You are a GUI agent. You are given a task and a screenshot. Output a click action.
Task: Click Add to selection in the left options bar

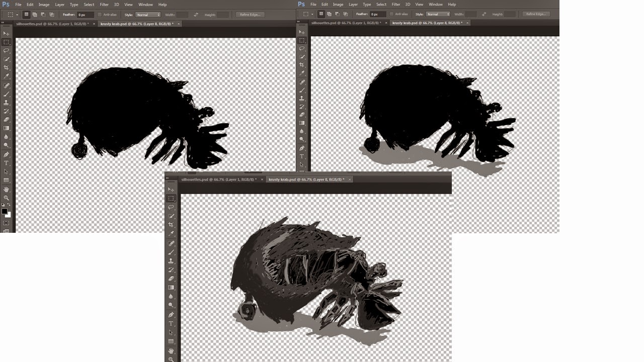35,15
